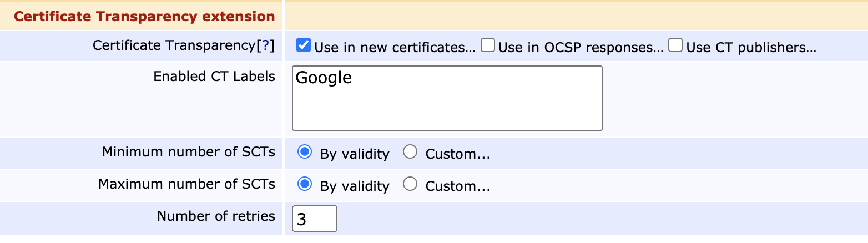Click the "Certificate Transparency extension" section header

coord(144,17)
